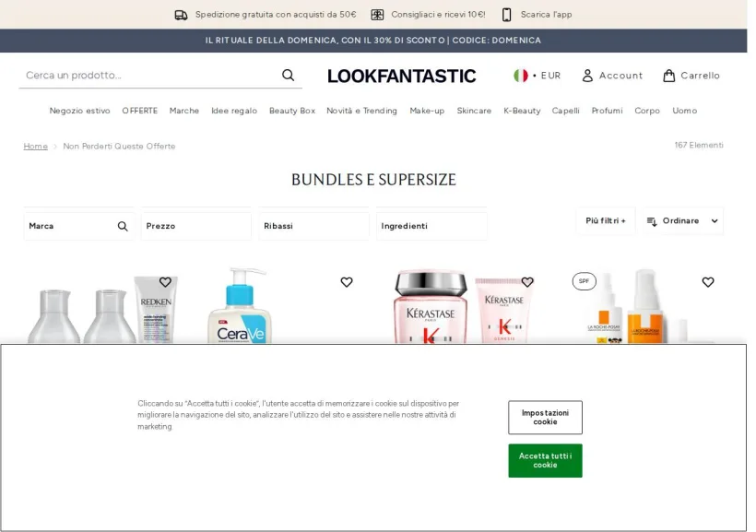The width and height of the screenshot is (756, 532).
Task: Open the Corpo menu
Action: point(647,111)
